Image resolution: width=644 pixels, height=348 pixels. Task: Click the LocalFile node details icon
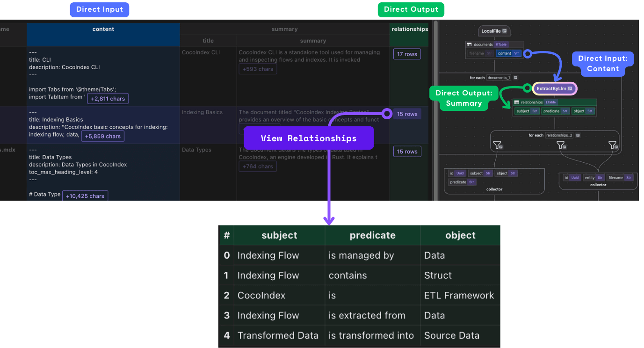click(x=505, y=31)
